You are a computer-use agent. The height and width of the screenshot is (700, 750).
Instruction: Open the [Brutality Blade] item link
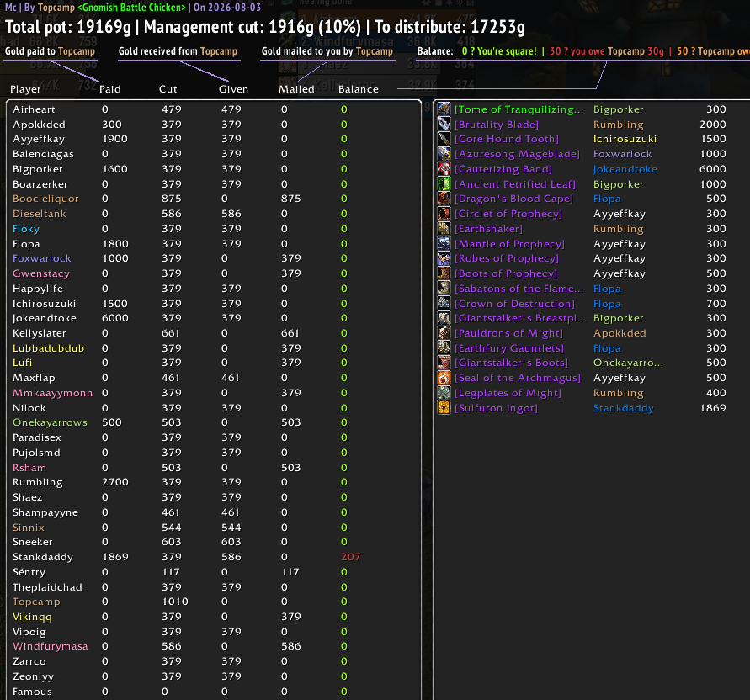(x=497, y=125)
